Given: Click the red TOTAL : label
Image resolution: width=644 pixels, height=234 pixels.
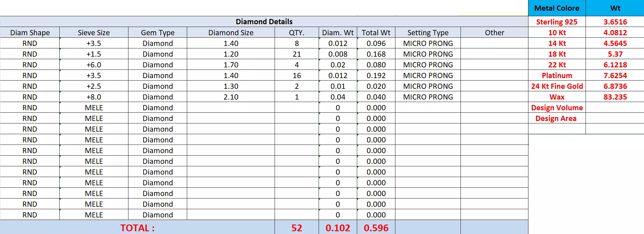Looking at the screenshot, I should click(137, 228).
